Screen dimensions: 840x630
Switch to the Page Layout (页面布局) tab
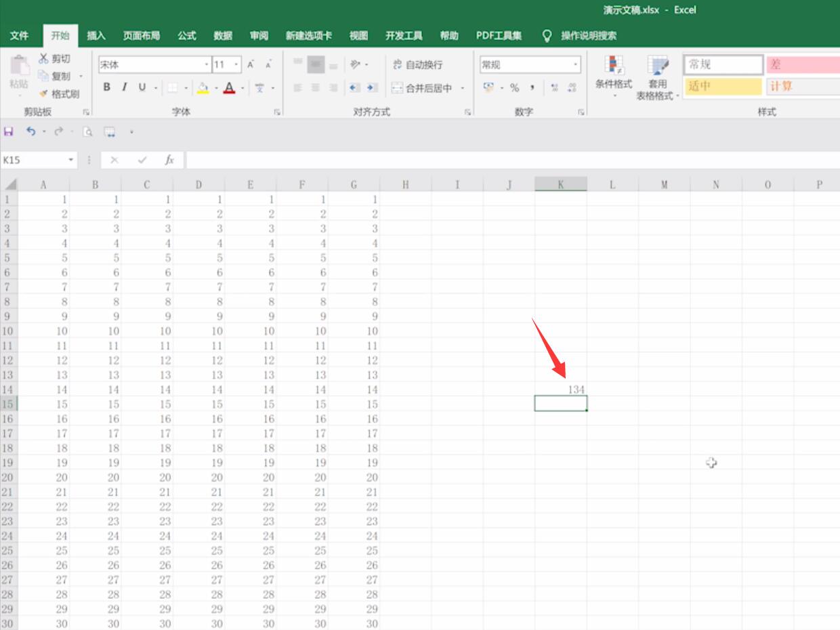pyautogui.click(x=142, y=36)
